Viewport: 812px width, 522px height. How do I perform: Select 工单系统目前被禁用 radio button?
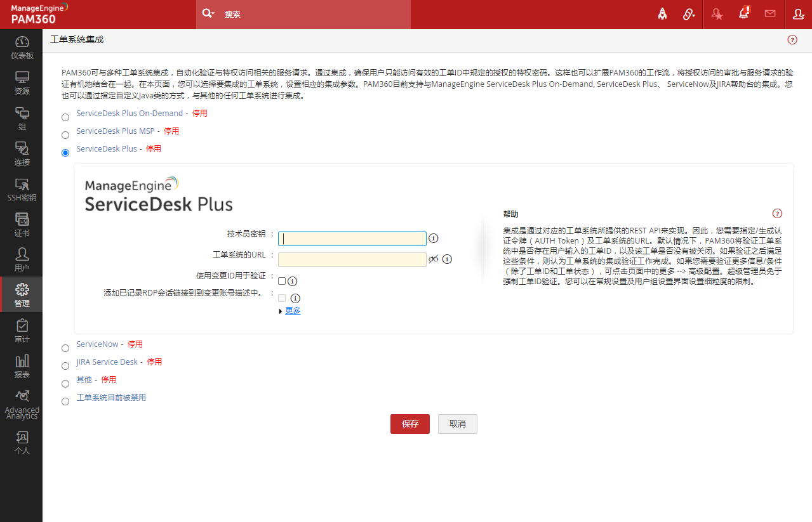pos(65,401)
